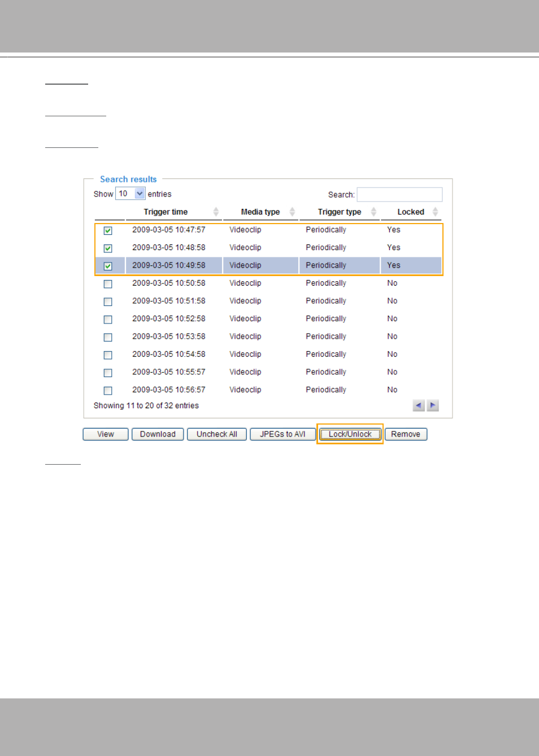Select the 2009-03-05 10:52:58 trigger time

(169, 319)
